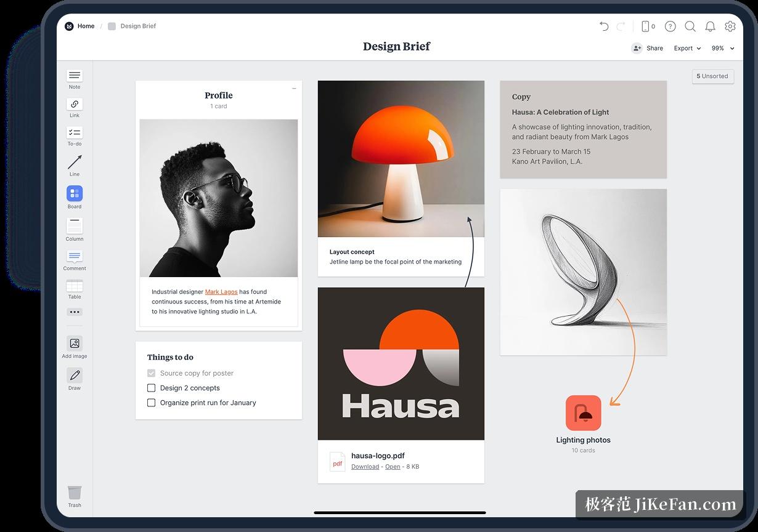The width and height of the screenshot is (758, 532).
Task: Click the Profile column heading
Action: 219,95
